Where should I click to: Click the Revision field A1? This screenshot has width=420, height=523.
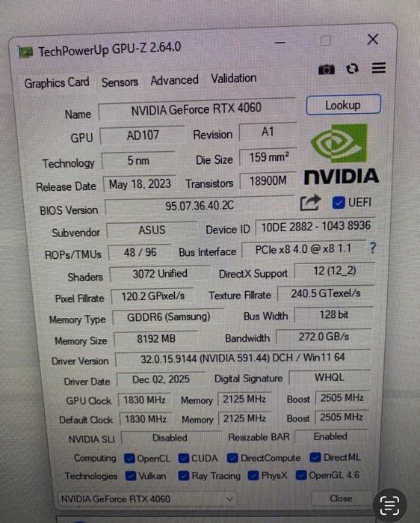268,132
